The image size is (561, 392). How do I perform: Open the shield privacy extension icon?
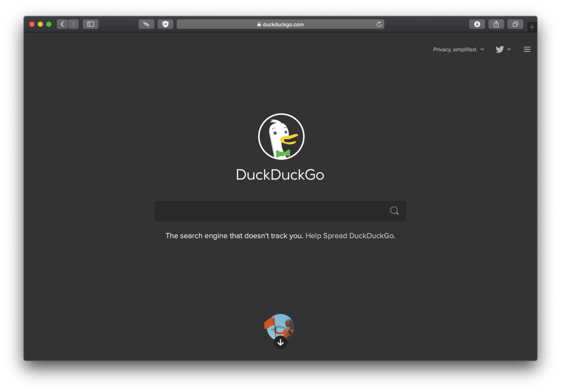pos(165,24)
